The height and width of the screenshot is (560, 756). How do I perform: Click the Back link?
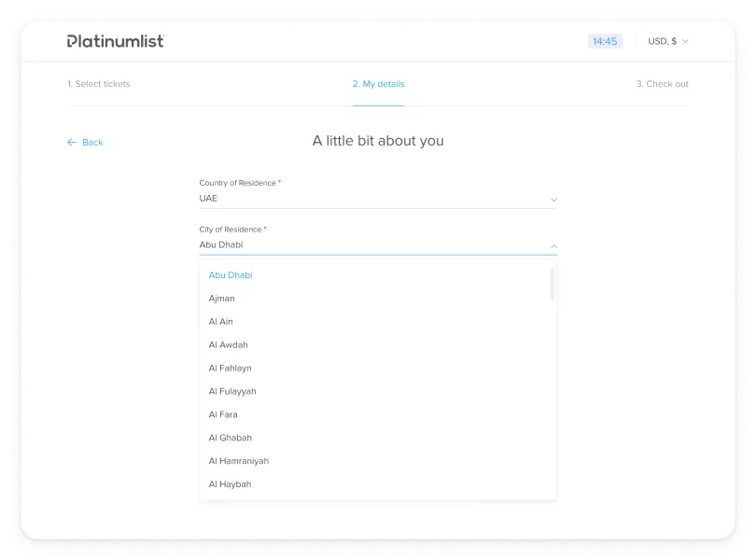point(92,143)
